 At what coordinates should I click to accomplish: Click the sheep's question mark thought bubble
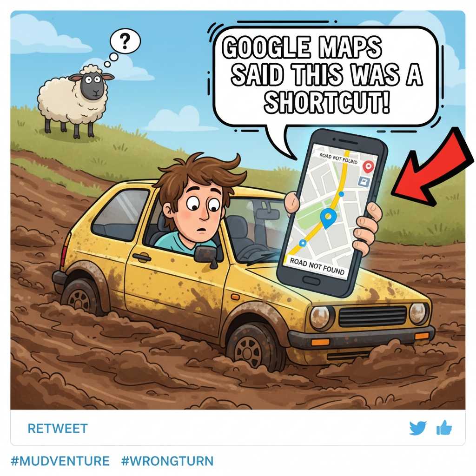(125, 41)
